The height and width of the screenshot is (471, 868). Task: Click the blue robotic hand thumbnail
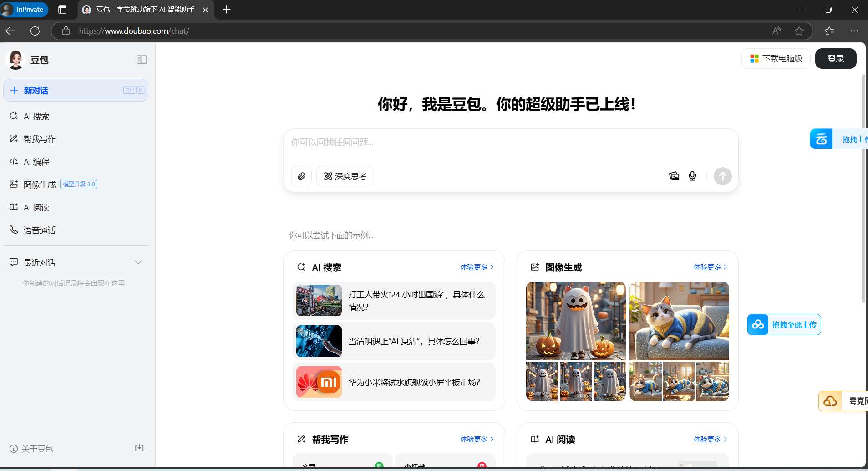click(319, 341)
